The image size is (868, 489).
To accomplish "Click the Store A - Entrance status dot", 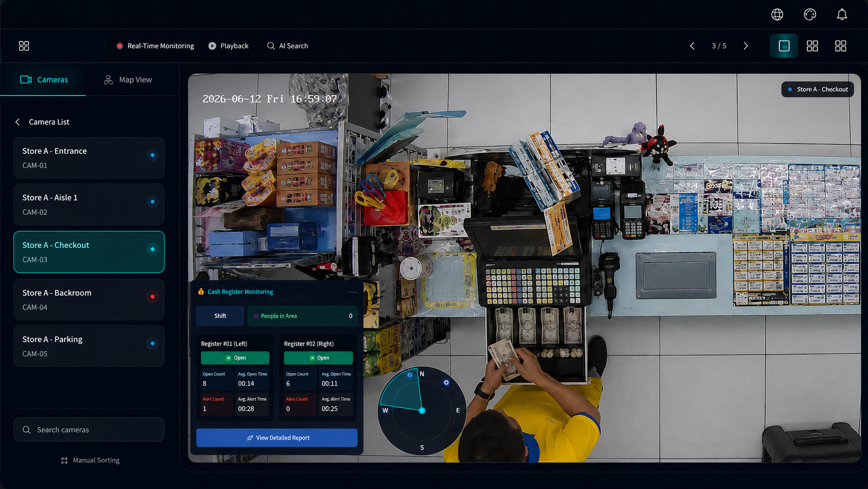I will 153,155.
